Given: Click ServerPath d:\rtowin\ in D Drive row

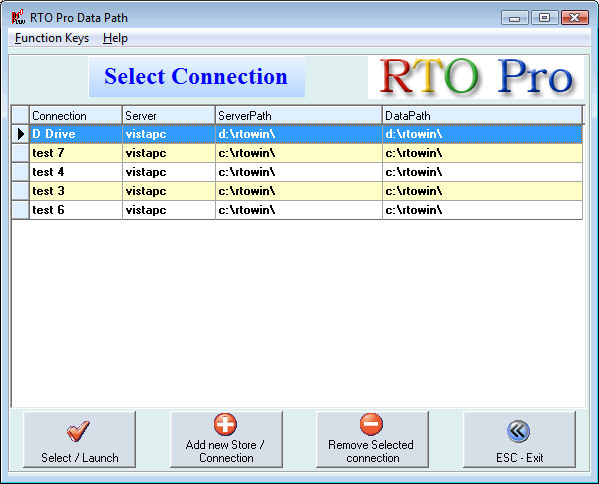Looking at the screenshot, I should 299,134.
